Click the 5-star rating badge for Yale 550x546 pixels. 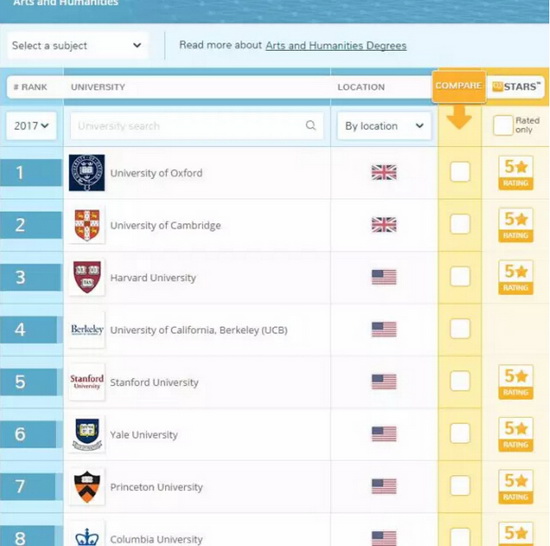pyautogui.click(x=516, y=434)
